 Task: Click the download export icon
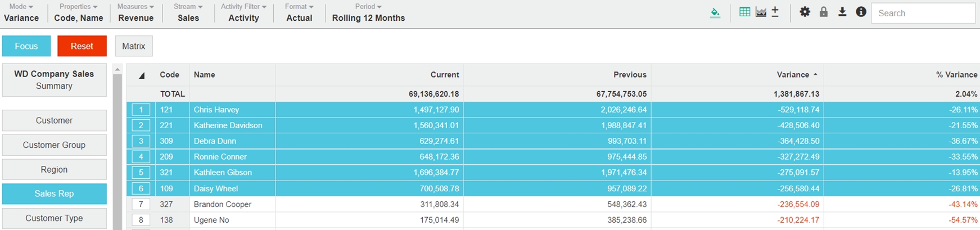pos(842,12)
